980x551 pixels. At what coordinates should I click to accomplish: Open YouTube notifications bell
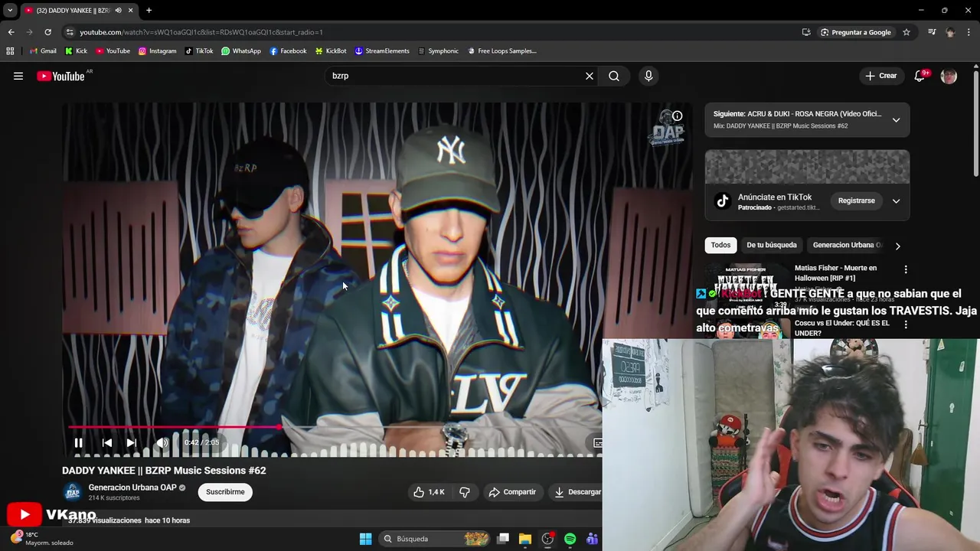pyautogui.click(x=920, y=76)
